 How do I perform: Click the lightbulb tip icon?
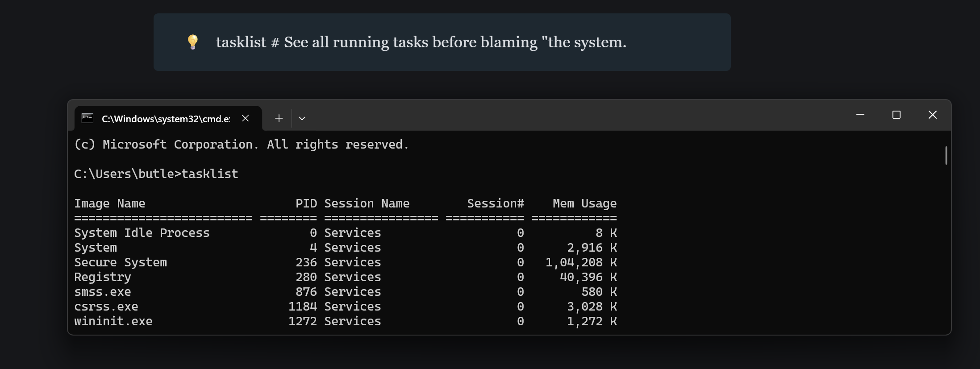pos(192,42)
